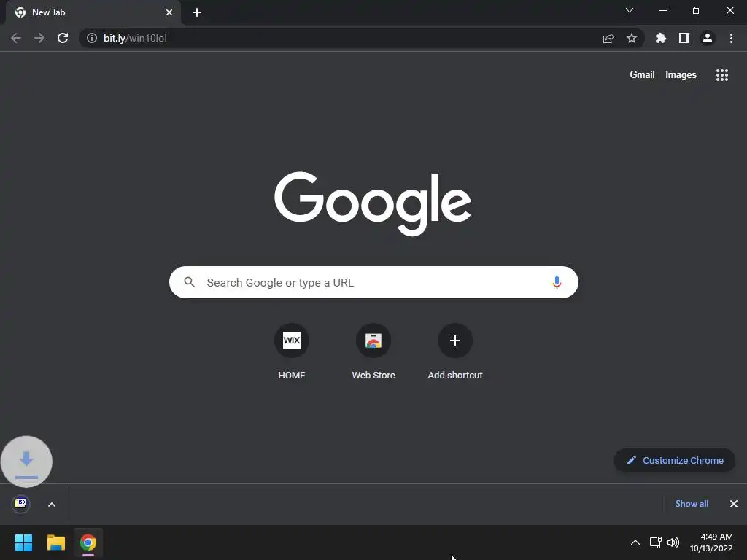
Task: Click the Google logo
Action: (x=373, y=203)
